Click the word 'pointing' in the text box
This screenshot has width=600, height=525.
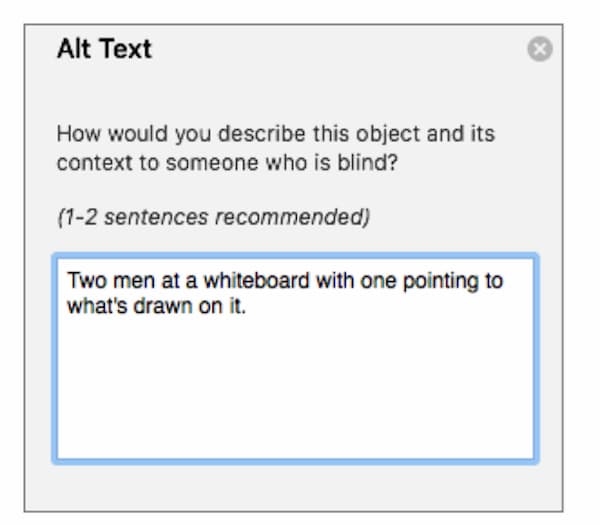[x=440, y=281]
